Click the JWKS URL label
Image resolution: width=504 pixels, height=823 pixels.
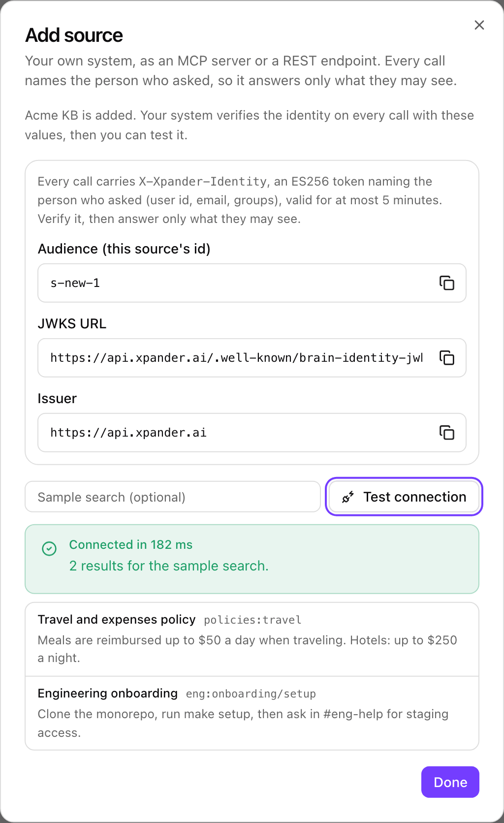click(x=72, y=323)
